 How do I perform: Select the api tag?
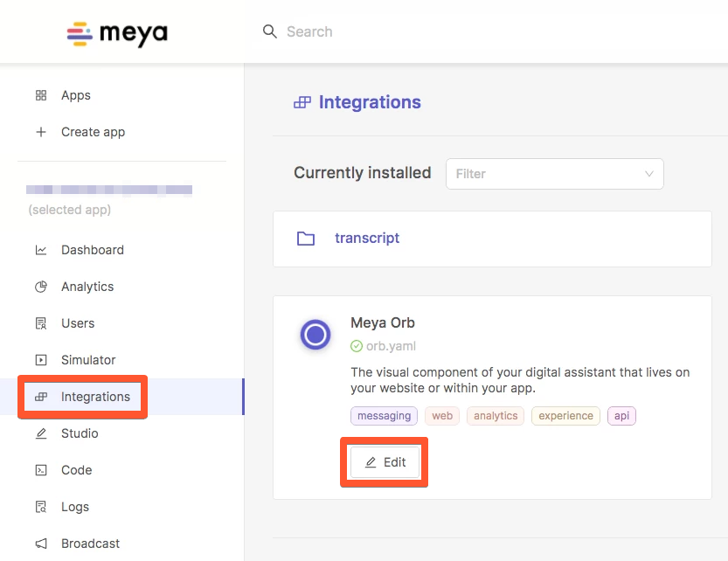tap(621, 416)
